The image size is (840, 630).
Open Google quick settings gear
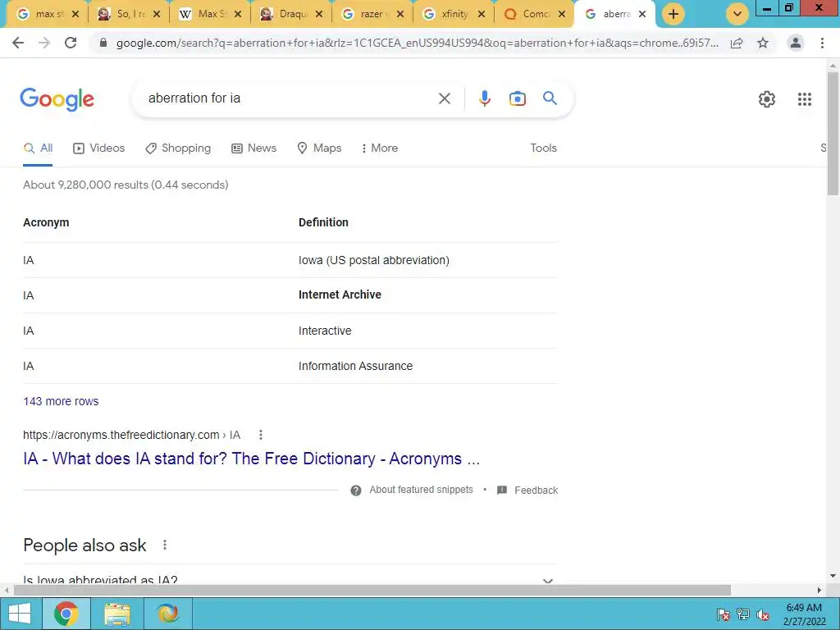[767, 99]
